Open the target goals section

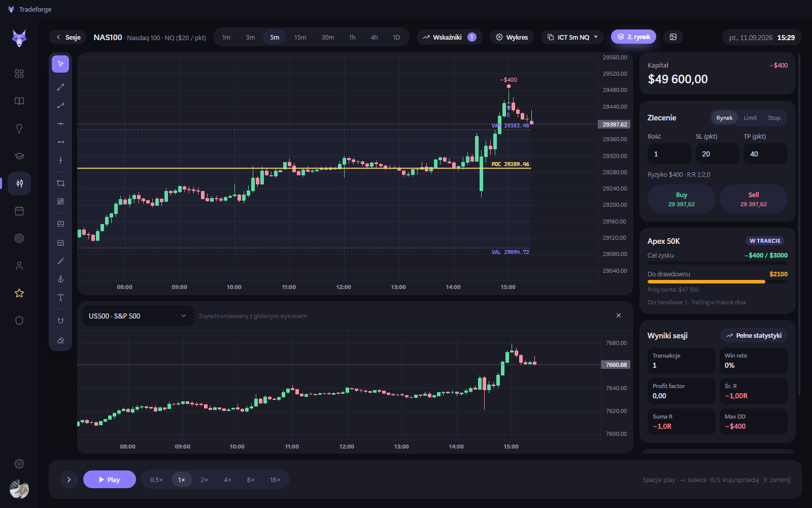[19, 238]
